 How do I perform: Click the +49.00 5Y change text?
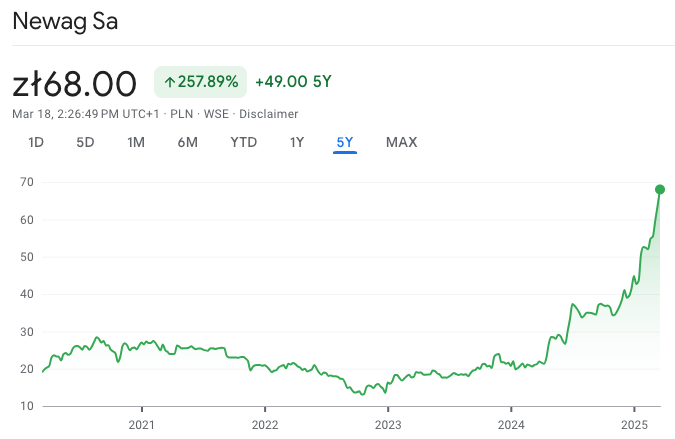[x=293, y=82]
